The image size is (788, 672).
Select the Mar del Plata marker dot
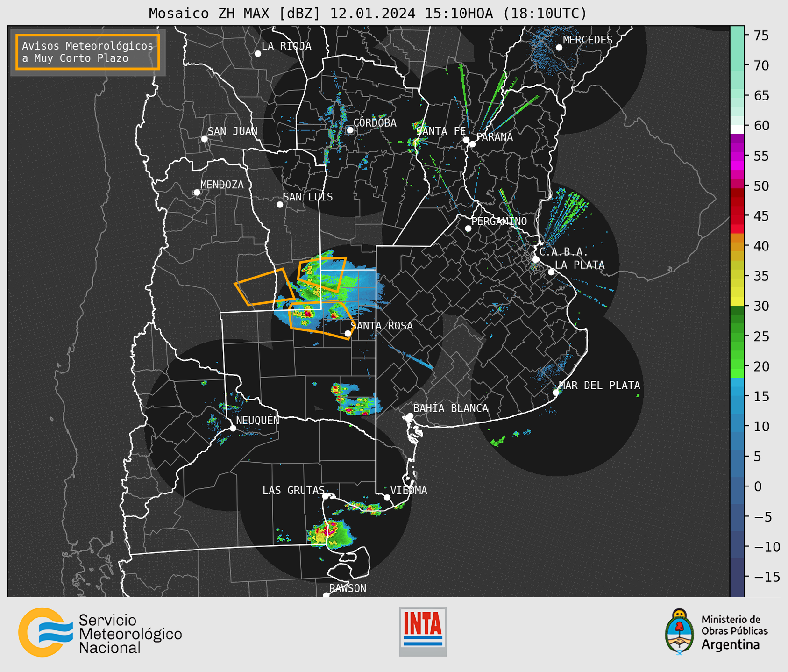click(556, 393)
